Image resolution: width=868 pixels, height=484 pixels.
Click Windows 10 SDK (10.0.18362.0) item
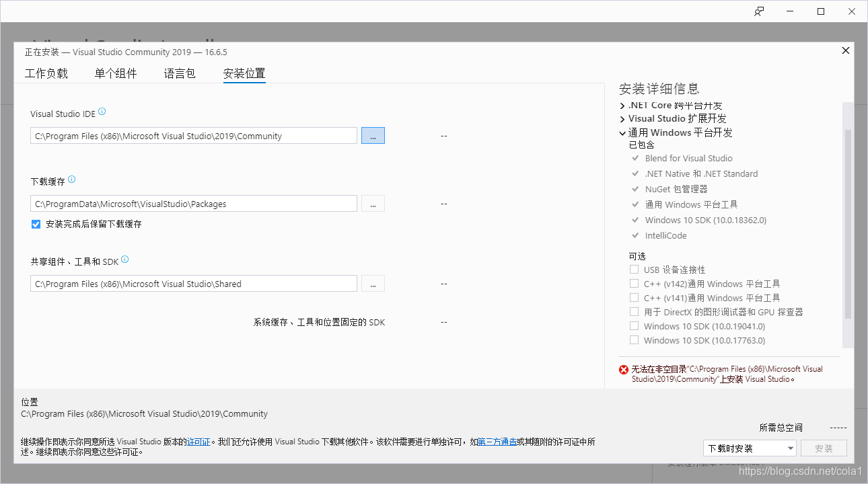pyautogui.click(x=705, y=220)
